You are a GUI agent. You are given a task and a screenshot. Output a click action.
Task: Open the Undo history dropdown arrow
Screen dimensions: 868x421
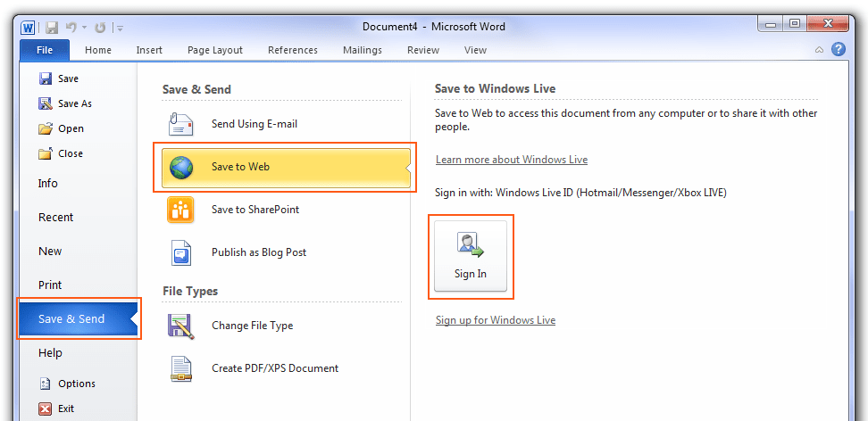tap(84, 27)
